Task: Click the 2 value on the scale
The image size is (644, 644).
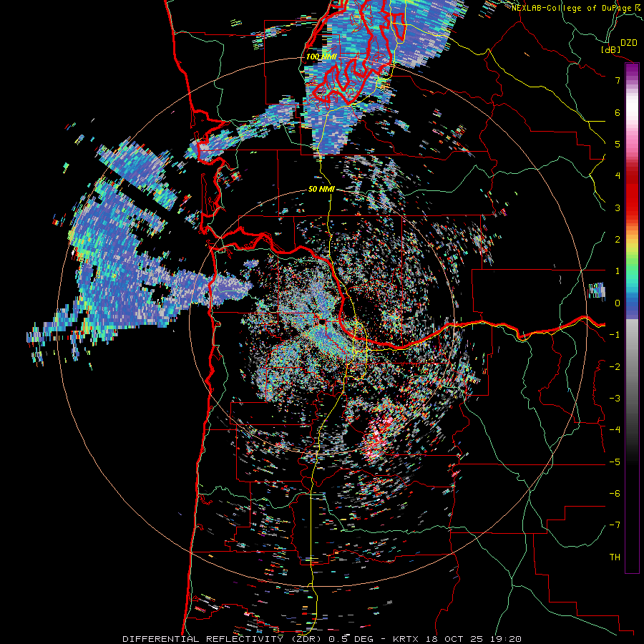Action: click(618, 240)
